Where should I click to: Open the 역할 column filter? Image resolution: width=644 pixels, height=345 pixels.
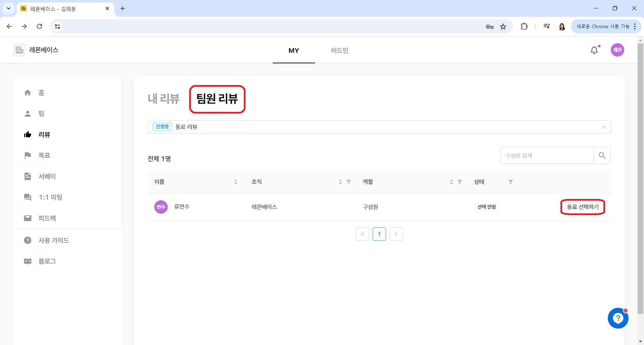tap(460, 182)
